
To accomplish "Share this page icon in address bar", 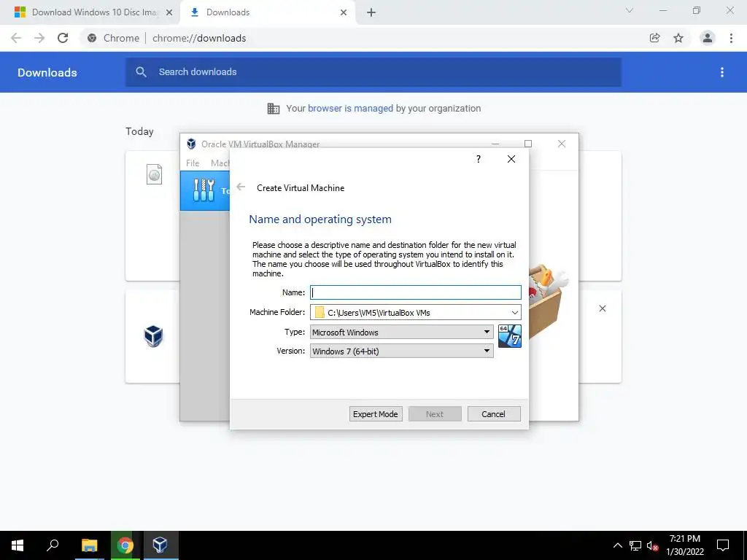I will (655, 38).
